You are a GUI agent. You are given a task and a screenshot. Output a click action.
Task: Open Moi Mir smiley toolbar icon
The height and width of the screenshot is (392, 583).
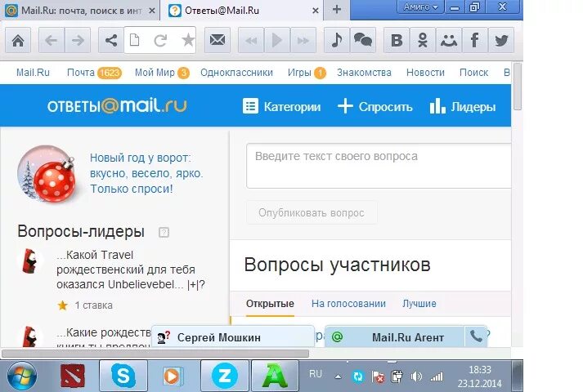click(448, 40)
